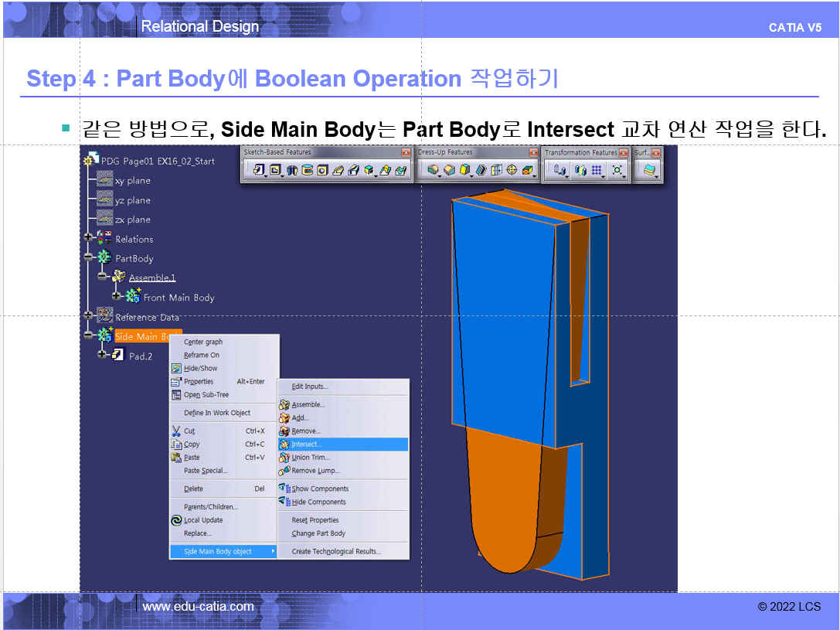Select the xy plane in the tree

pyautogui.click(x=132, y=181)
